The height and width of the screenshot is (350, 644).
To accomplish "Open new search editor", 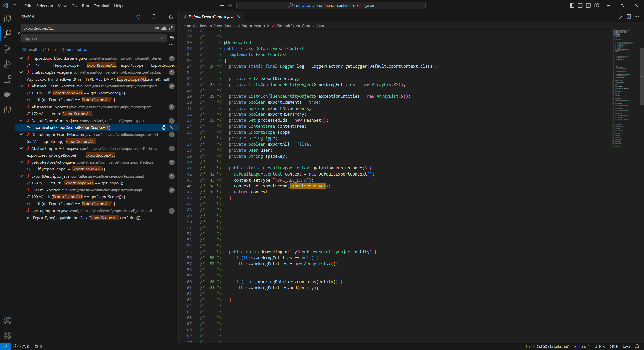I will coord(155,17).
